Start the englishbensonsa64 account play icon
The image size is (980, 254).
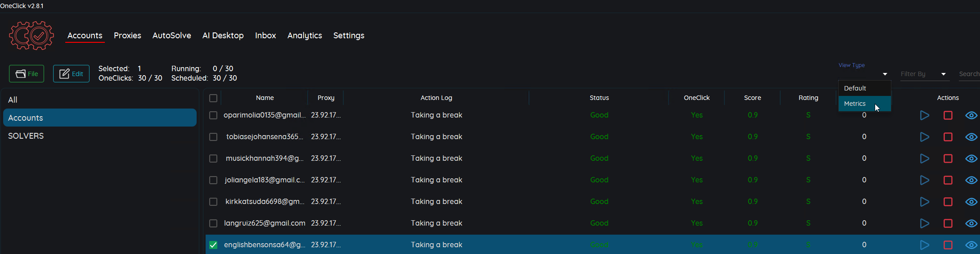925,245
